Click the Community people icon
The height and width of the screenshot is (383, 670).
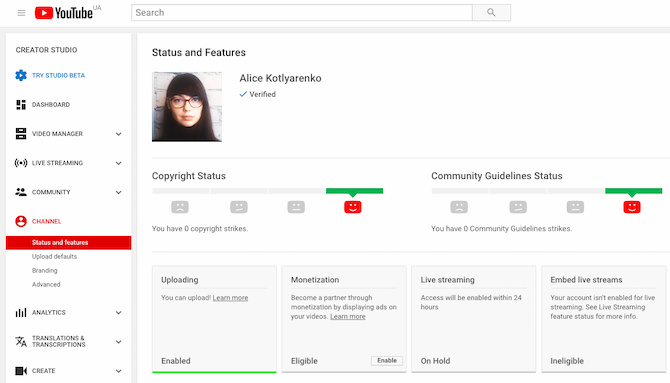pos(21,192)
